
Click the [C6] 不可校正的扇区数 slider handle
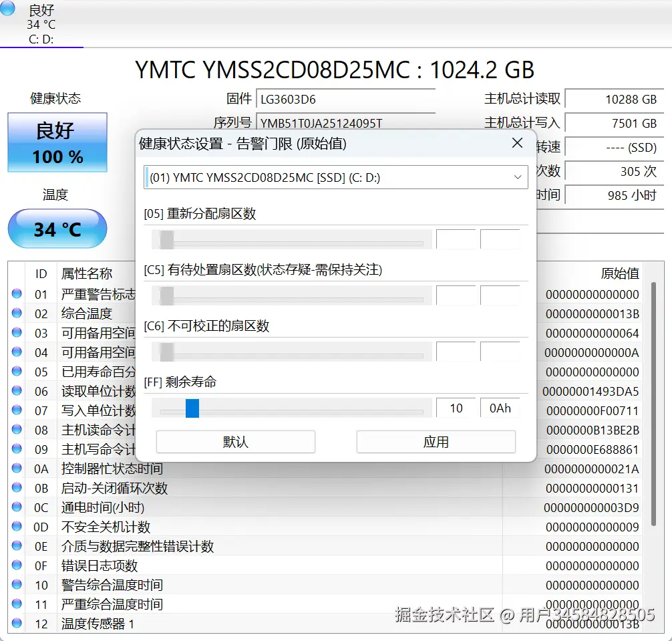click(167, 352)
